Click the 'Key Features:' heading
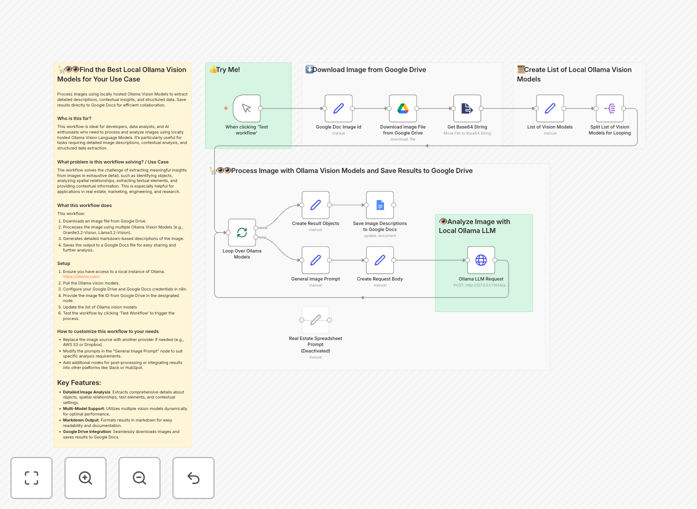The width and height of the screenshot is (697, 509). point(79,383)
